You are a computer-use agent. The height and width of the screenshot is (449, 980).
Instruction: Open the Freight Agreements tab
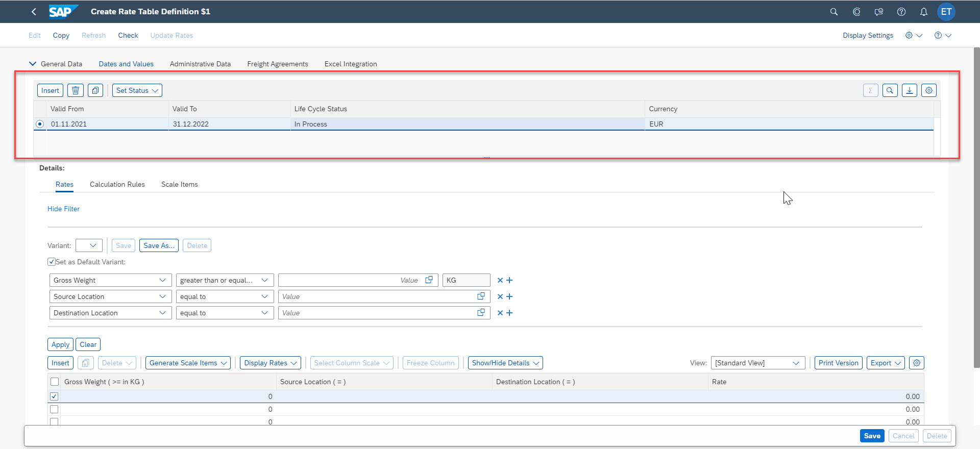pyautogui.click(x=277, y=64)
